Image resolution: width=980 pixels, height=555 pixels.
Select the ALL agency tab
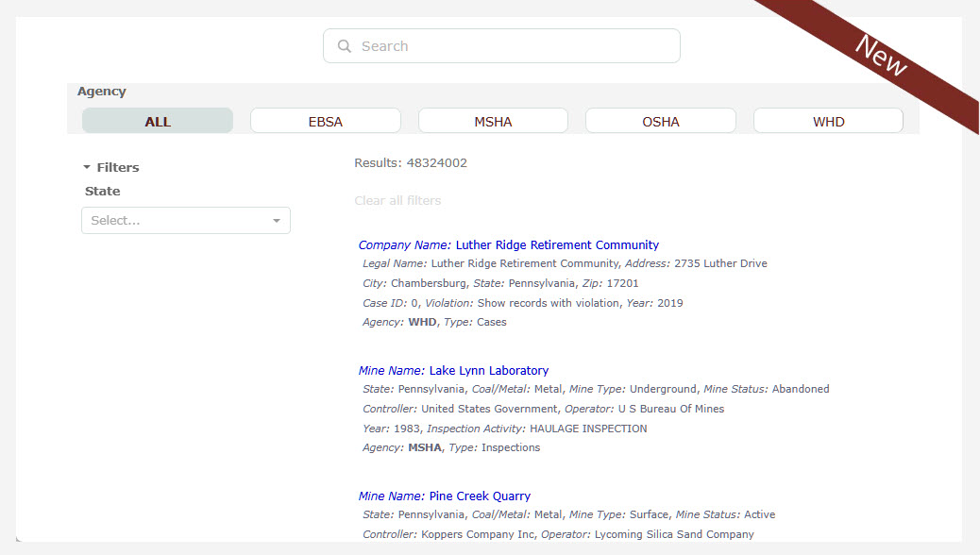click(x=158, y=121)
